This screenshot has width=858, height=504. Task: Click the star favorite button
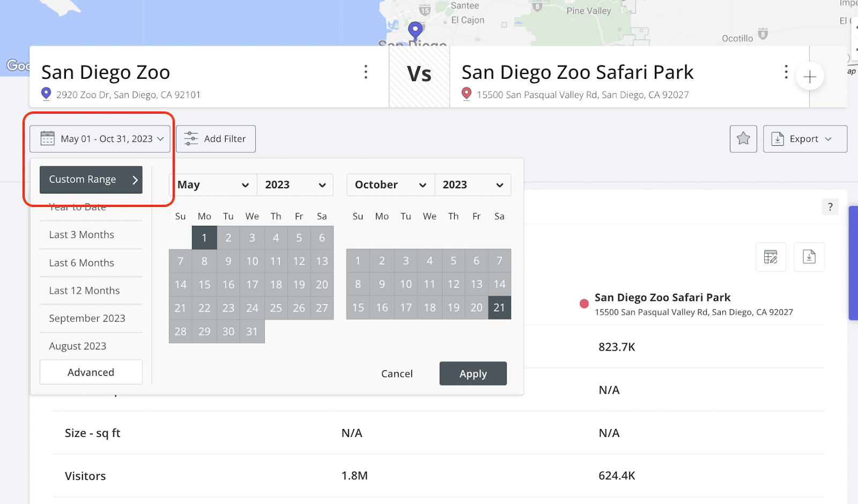coord(743,139)
